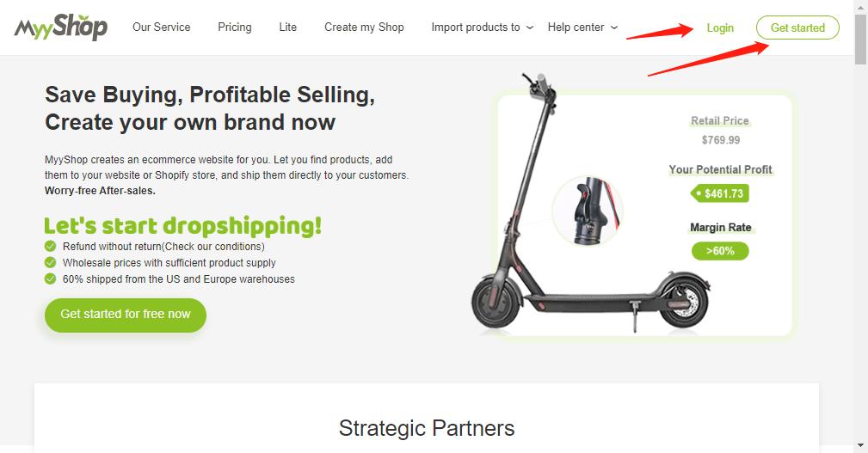Open the Our Service menu item
This screenshot has height=453, width=868.
point(161,28)
